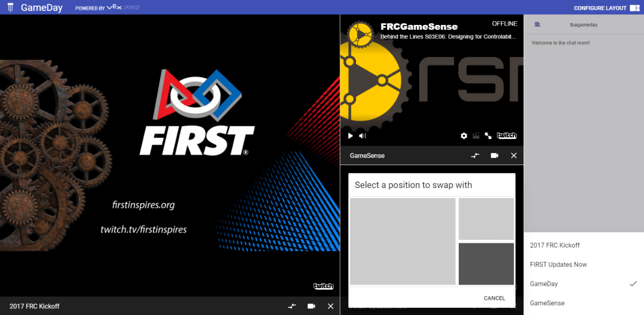Close the GameSense stream panel
Image resolution: width=644 pixels, height=315 pixels.
514,156
